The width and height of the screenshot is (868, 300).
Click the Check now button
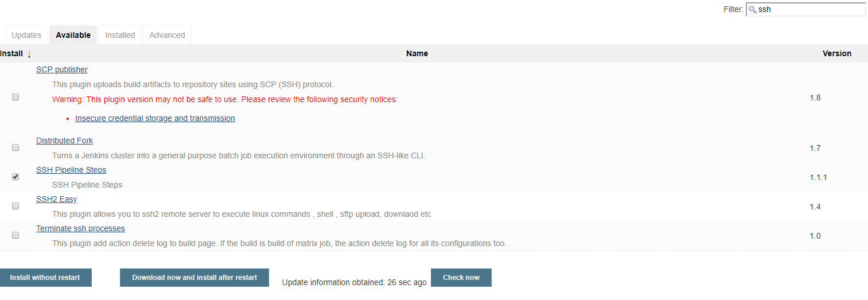pos(461,278)
